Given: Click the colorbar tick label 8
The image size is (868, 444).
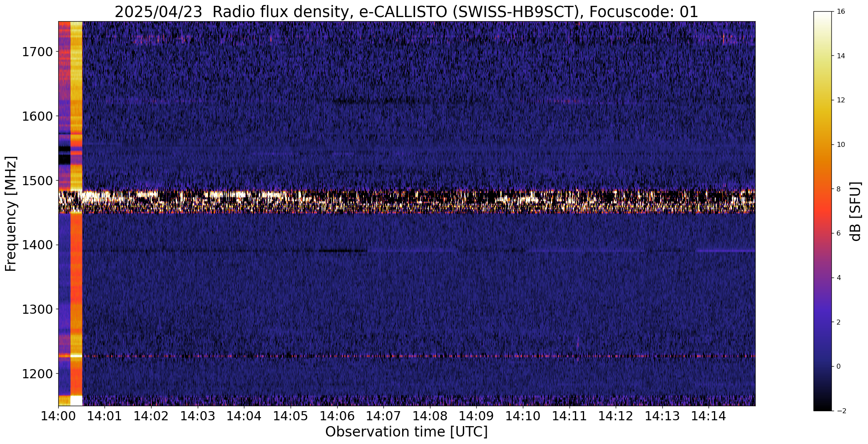Looking at the screenshot, I should tap(838, 189).
